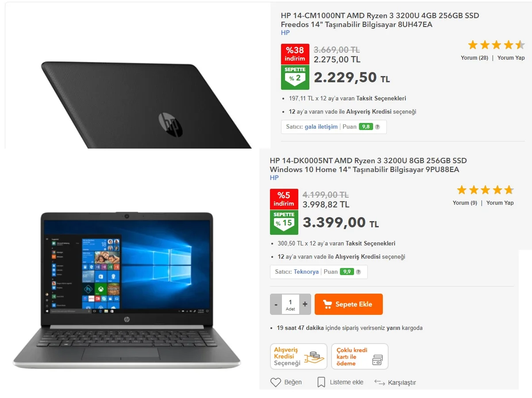The width and height of the screenshot is (532, 398).
Task: Open Yorum (9) reviews link
Action: click(x=465, y=203)
